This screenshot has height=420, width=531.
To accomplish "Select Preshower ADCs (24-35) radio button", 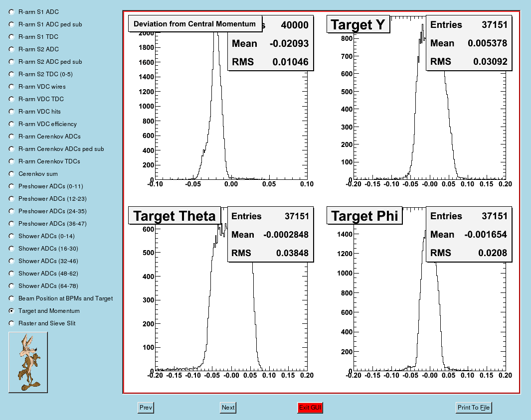I will click(x=11, y=211).
